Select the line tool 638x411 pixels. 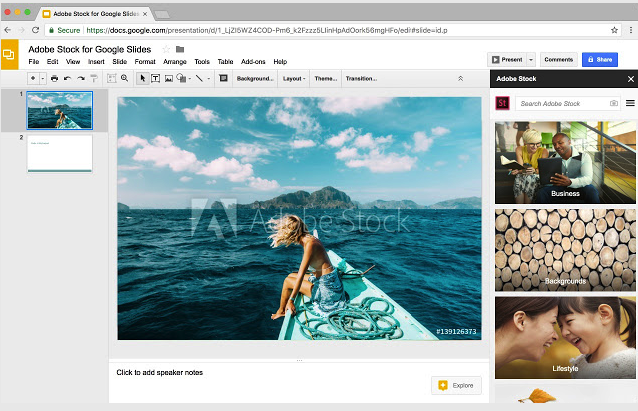199,78
